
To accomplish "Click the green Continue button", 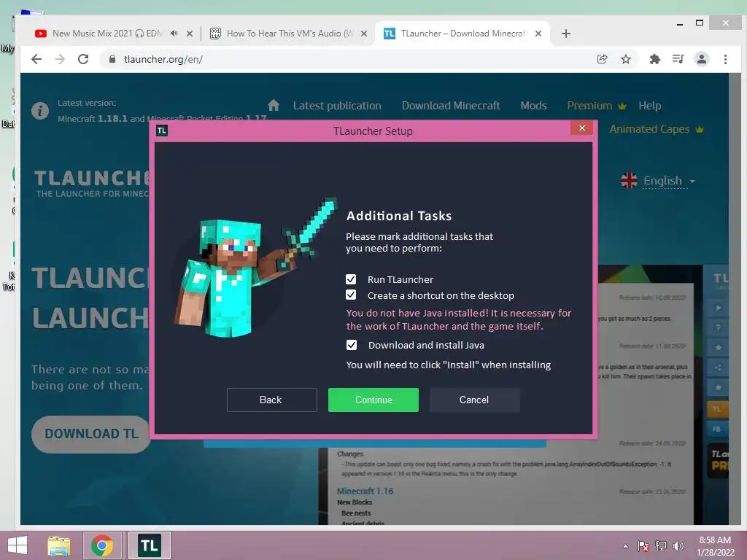I will [373, 400].
